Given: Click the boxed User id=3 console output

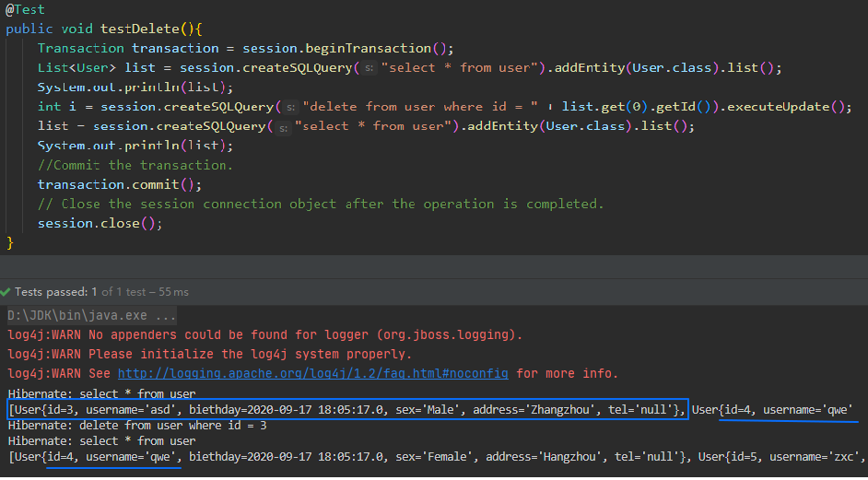Looking at the screenshot, I should click(x=346, y=409).
